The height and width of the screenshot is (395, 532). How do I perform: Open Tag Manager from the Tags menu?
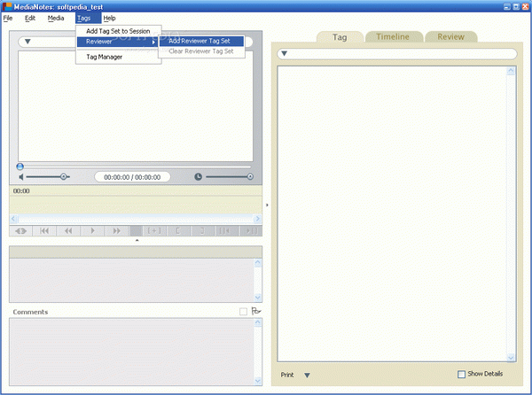105,57
